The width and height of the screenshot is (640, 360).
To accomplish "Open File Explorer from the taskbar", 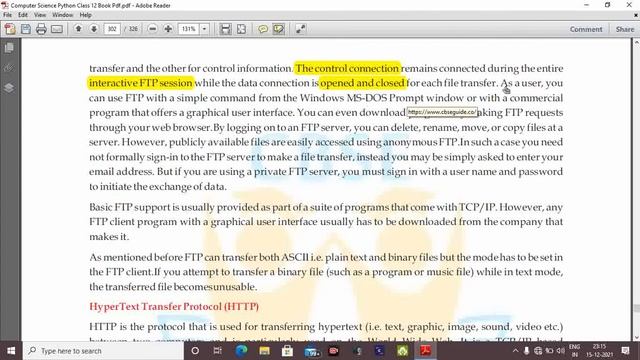I will coord(264,351).
